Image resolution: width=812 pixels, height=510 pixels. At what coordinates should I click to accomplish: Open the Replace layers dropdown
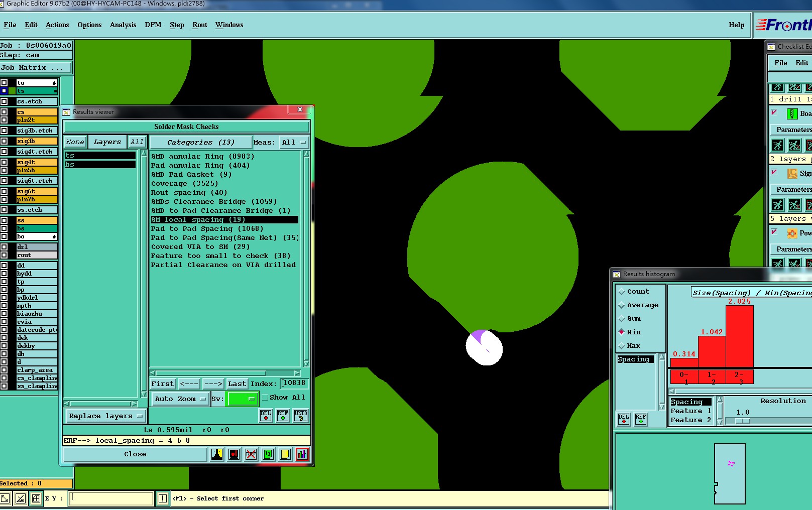(x=105, y=416)
